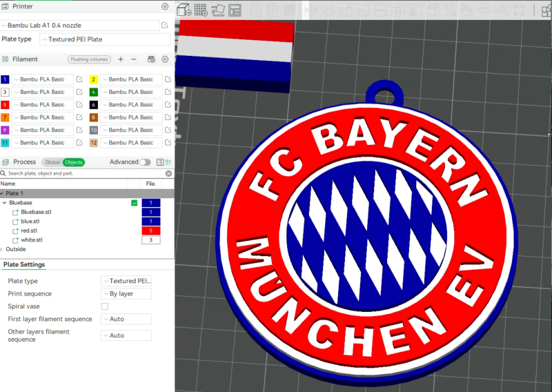Switch Process to Global
The image size is (552, 392).
pos(52,162)
